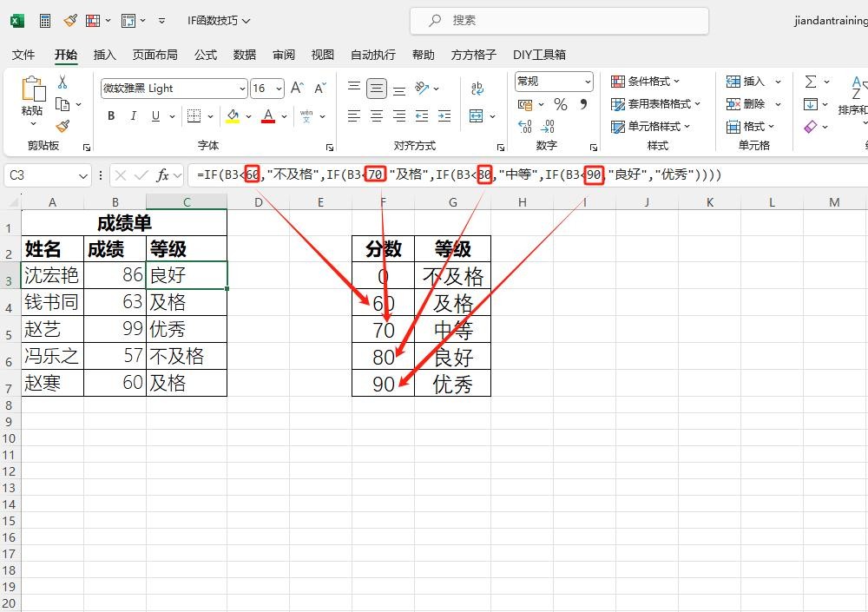The width and height of the screenshot is (868, 612).
Task: Switch to the 公式 tab
Action: [x=206, y=55]
